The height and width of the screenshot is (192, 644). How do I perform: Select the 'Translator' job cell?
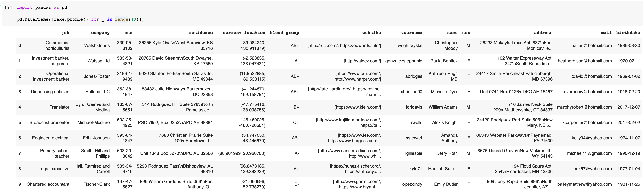tap(59, 107)
